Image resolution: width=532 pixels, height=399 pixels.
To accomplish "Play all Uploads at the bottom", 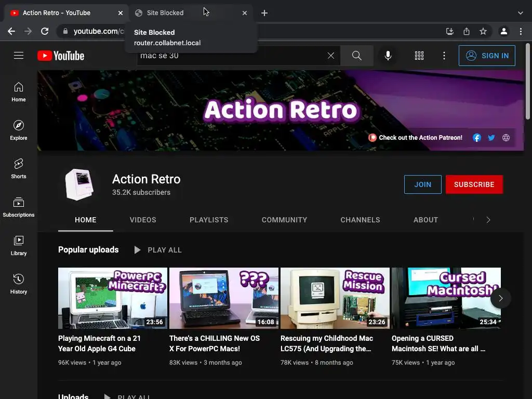I will (x=127, y=396).
